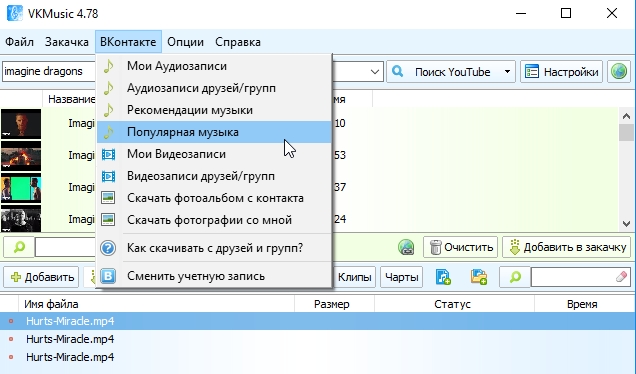Select the first video thumbnail with face
The width and height of the screenshot is (636, 374).
21,124
